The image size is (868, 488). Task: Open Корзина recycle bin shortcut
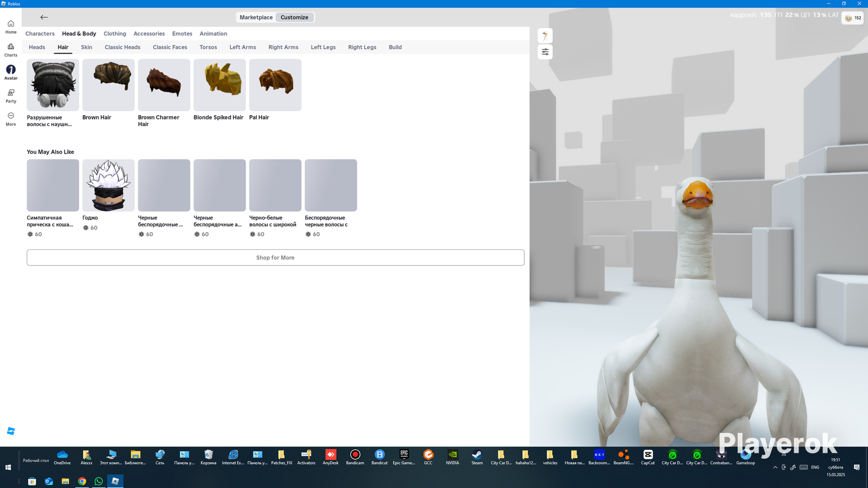pos(208,457)
